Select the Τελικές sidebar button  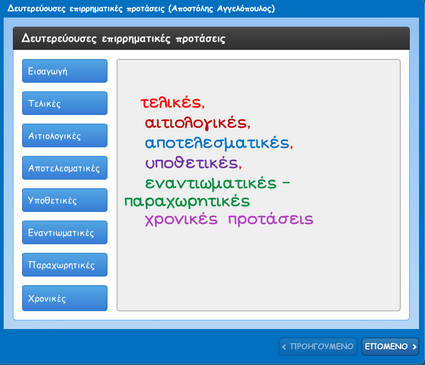[x=65, y=103]
